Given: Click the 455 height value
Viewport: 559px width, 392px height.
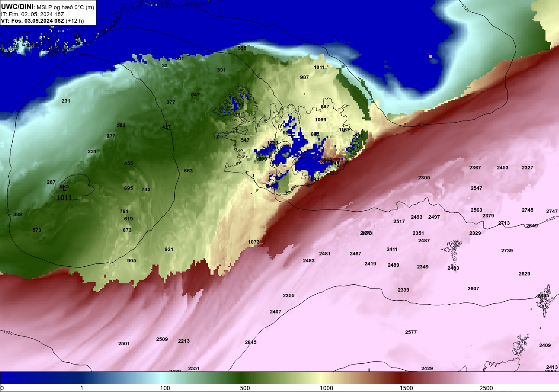Looking at the screenshot, I should pyautogui.click(x=128, y=163).
